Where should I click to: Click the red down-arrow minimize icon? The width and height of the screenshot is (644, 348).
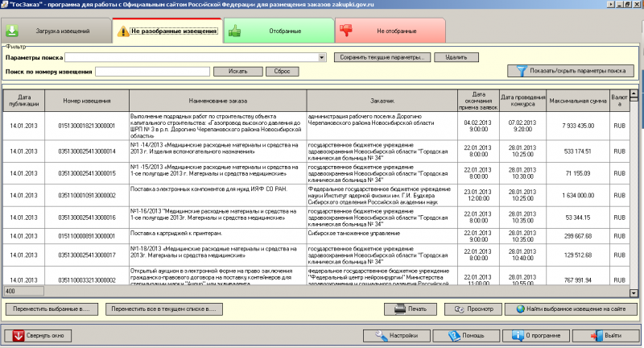pyautogui.click(x=18, y=336)
